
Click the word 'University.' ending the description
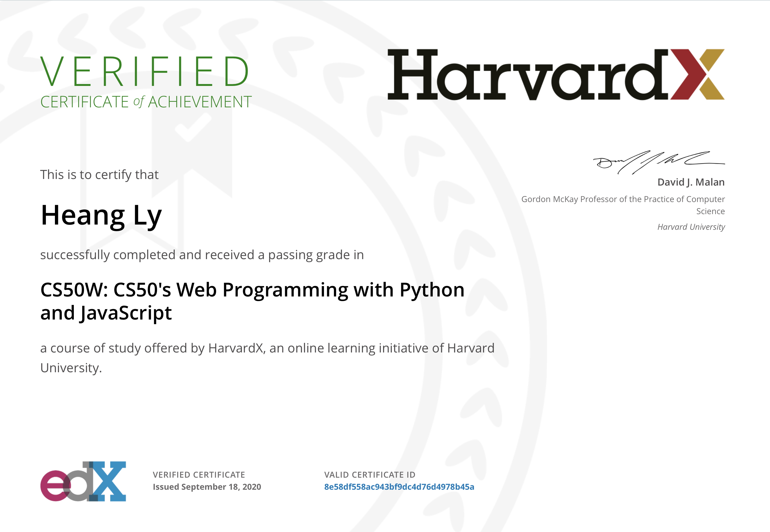point(71,368)
